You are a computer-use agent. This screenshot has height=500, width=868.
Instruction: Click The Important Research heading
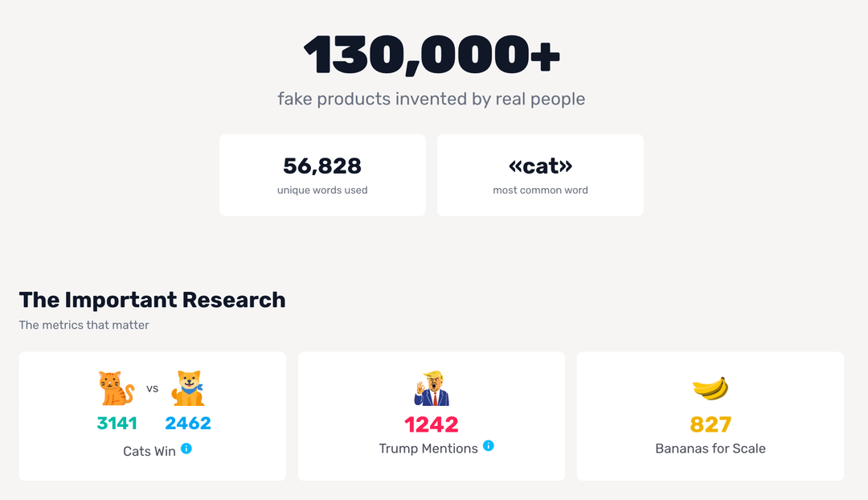(153, 300)
